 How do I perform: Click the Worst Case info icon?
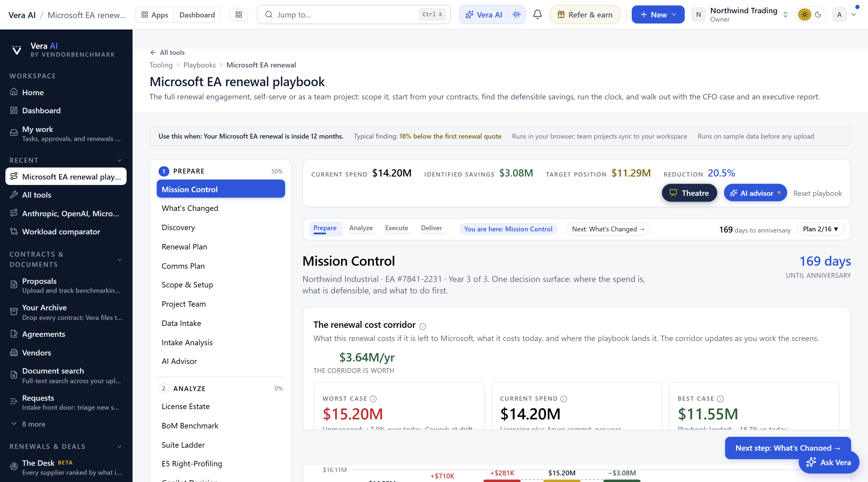[x=373, y=399]
